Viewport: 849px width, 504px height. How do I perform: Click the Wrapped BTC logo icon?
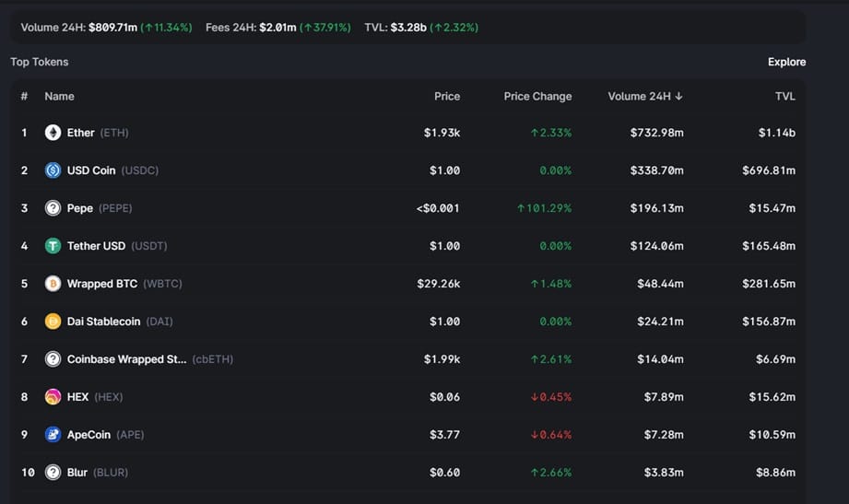pos(53,284)
